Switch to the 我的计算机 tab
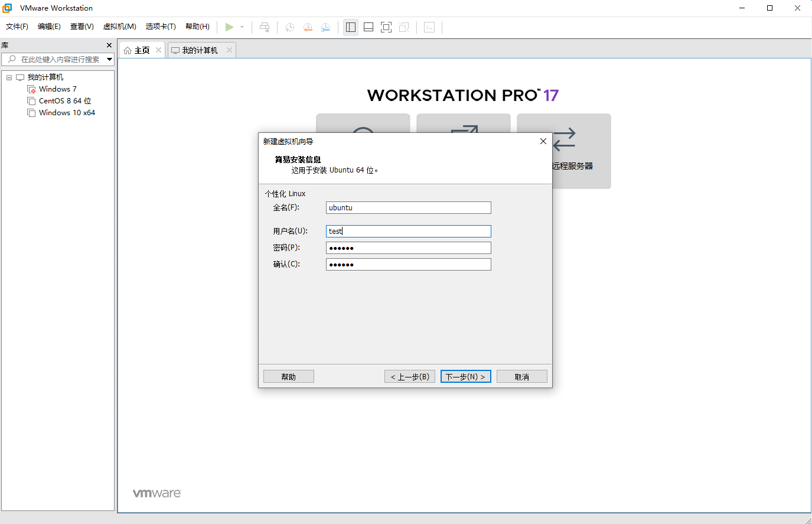812x524 pixels. tap(200, 50)
